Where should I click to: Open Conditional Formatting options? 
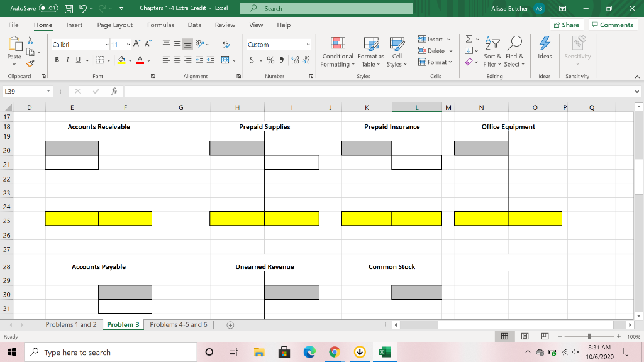(x=337, y=53)
